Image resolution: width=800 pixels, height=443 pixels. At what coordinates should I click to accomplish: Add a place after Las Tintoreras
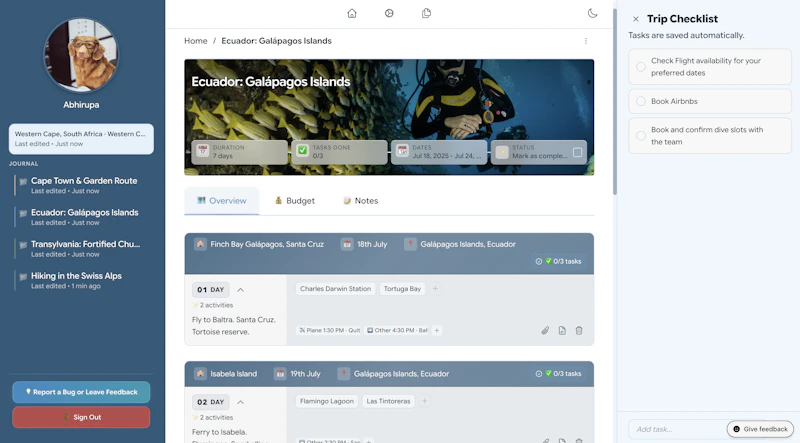424,401
